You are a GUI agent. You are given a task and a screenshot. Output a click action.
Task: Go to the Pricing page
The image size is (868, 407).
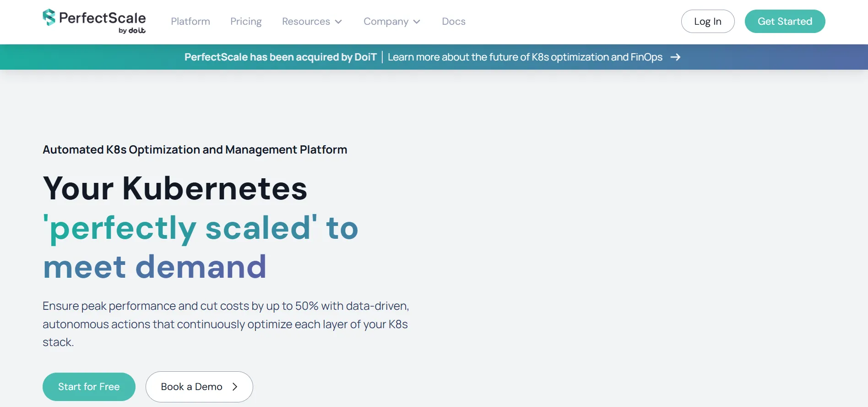[246, 22]
